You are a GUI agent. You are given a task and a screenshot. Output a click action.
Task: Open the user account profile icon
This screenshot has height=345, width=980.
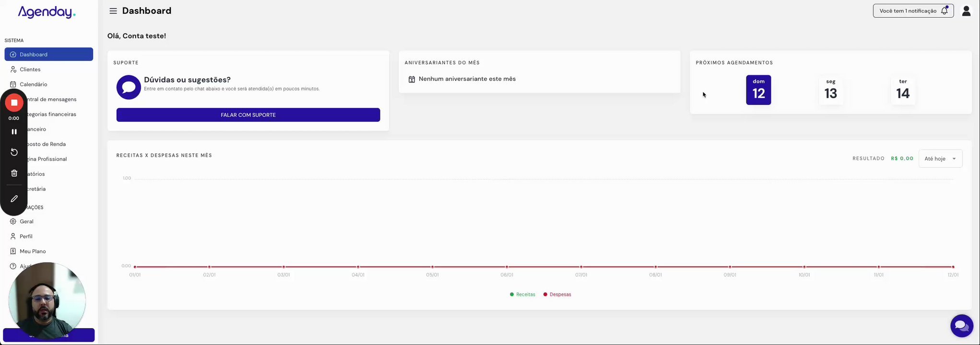[x=966, y=11]
